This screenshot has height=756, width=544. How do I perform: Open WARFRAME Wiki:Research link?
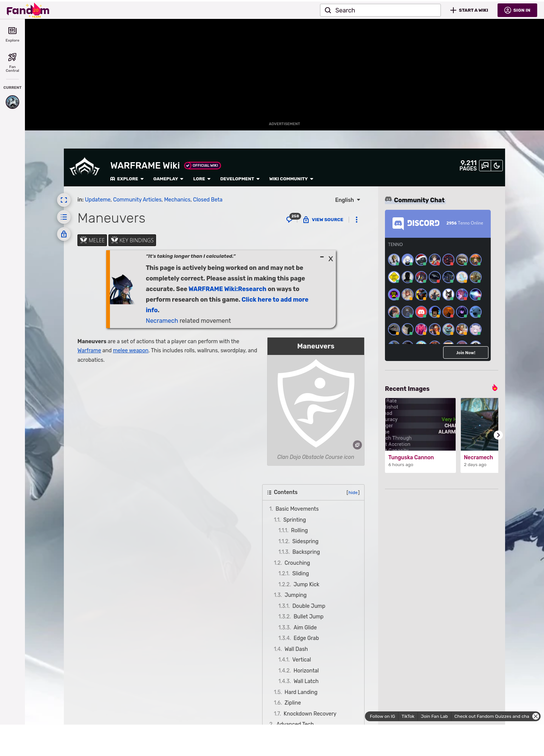pyautogui.click(x=227, y=289)
